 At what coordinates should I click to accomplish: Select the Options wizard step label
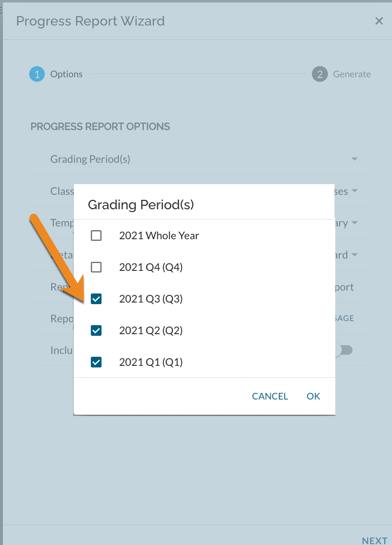click(66, 74)
